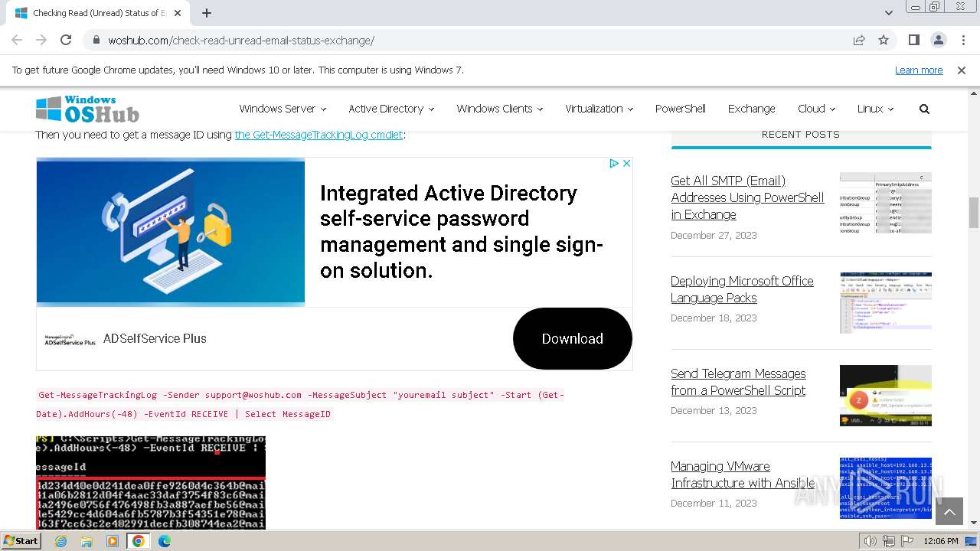This screenshot has height=551, width=980.
Task: Open the Chrome profile menu
Action: (939, 41)
